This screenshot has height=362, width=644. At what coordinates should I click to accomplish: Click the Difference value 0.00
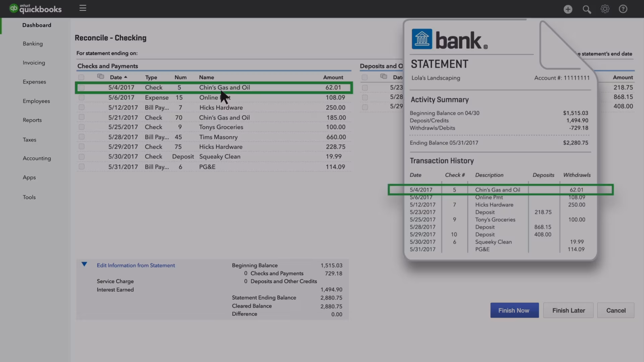point(337,314)
